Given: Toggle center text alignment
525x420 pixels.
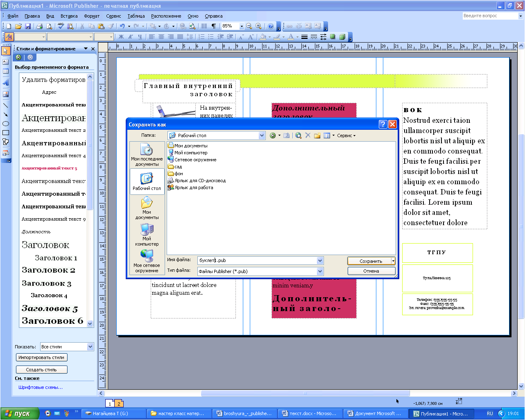Looking at the screenshot, I should point(161,37).
